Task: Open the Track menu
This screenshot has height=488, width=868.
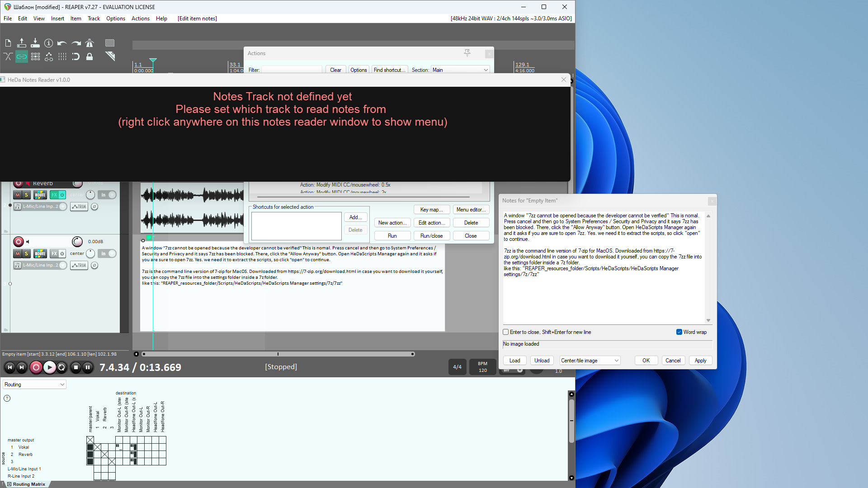Action: click(x=94, y=19)
